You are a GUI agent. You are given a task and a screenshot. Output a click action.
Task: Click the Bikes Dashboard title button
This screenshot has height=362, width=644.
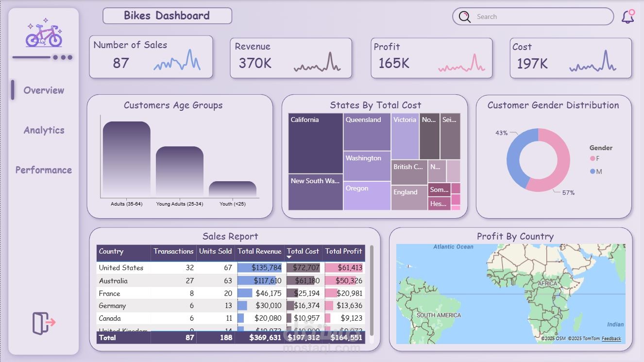[167, 16]
